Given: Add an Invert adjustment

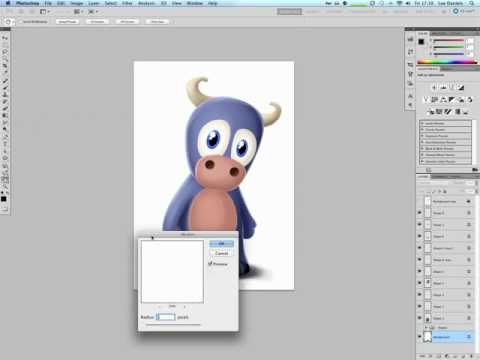Looking at the screenshot, I should (432, 112).
